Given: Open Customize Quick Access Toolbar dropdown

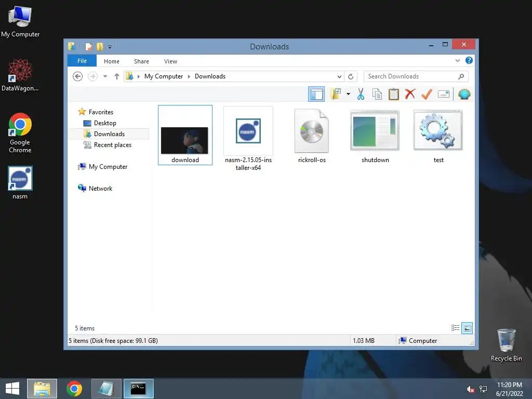Looking at the screenshot, I should pyautogui.click(x=110, y=47).
